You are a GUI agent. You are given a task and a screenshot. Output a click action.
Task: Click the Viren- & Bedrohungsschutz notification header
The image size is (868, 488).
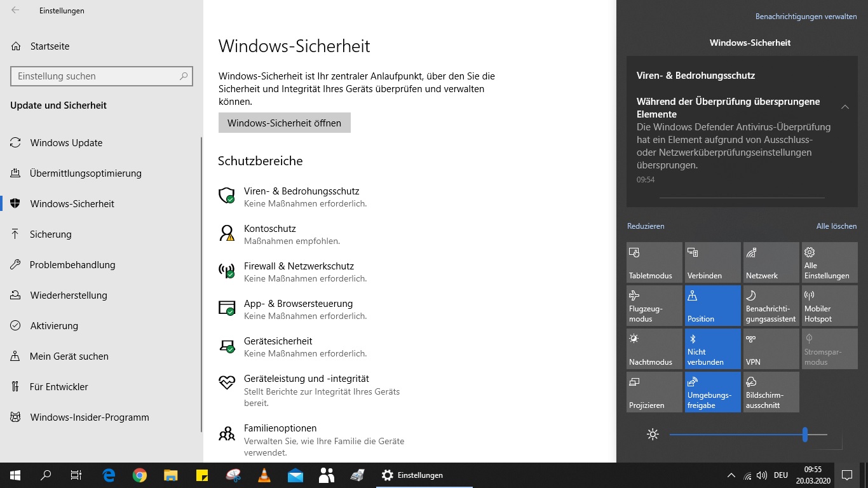click(x=696, y=75)
